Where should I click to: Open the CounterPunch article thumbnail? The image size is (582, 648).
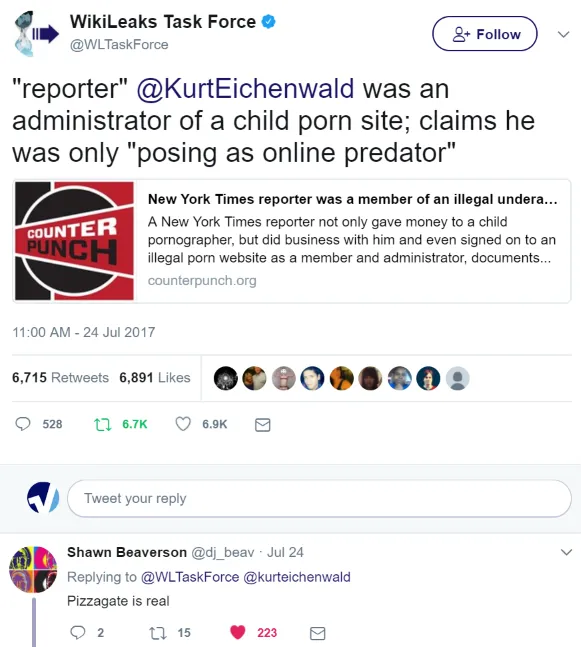click(x=74, y=241)
